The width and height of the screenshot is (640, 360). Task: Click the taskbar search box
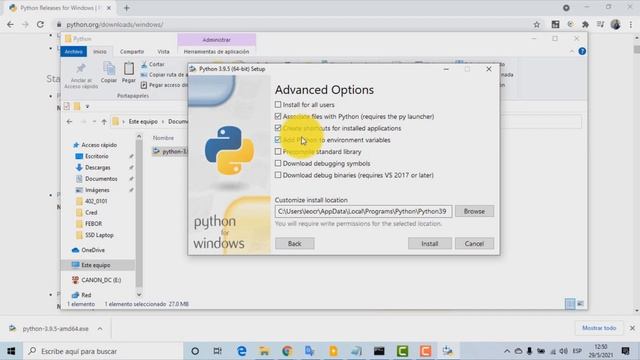(x=104, y=351)
